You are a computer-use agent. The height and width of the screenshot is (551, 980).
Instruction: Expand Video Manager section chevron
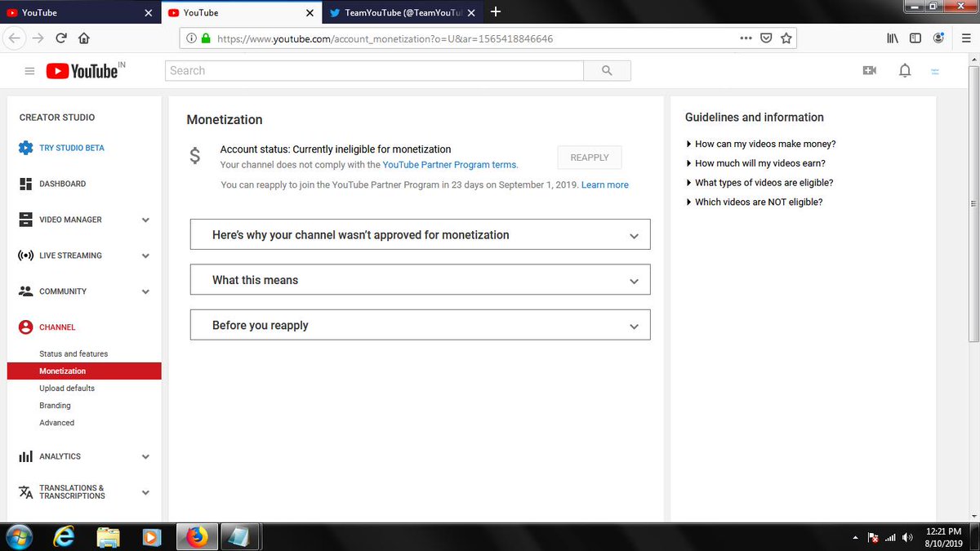145,220
